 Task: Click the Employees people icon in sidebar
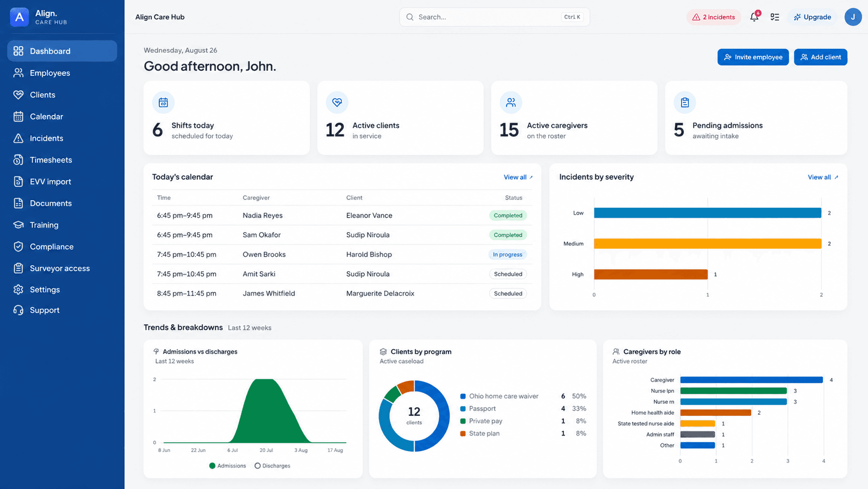[18, 73]
